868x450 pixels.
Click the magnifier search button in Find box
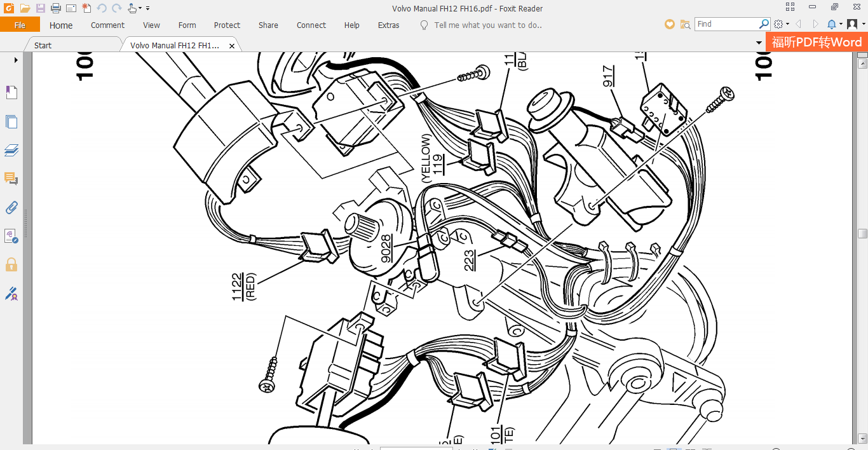click(764, 24)
